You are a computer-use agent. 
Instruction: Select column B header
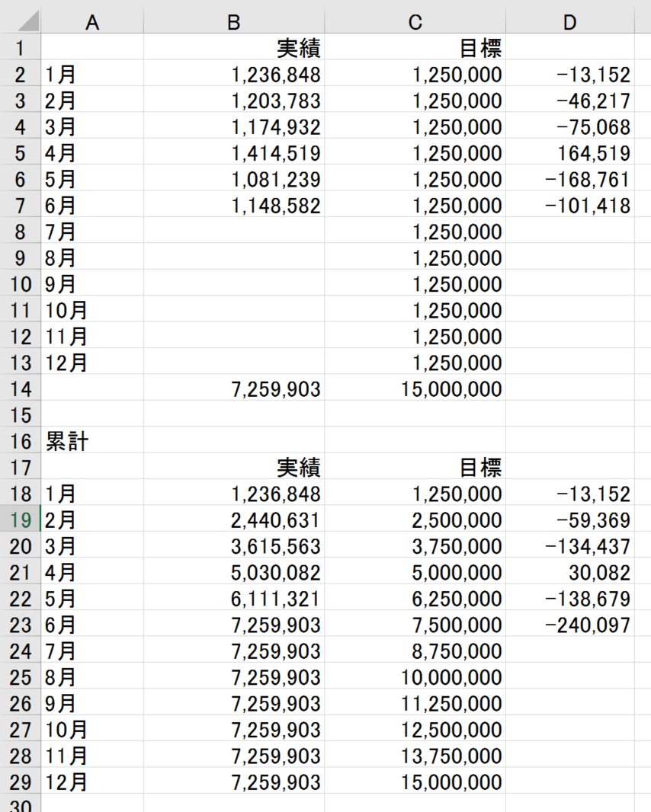(x=234, y=22)
